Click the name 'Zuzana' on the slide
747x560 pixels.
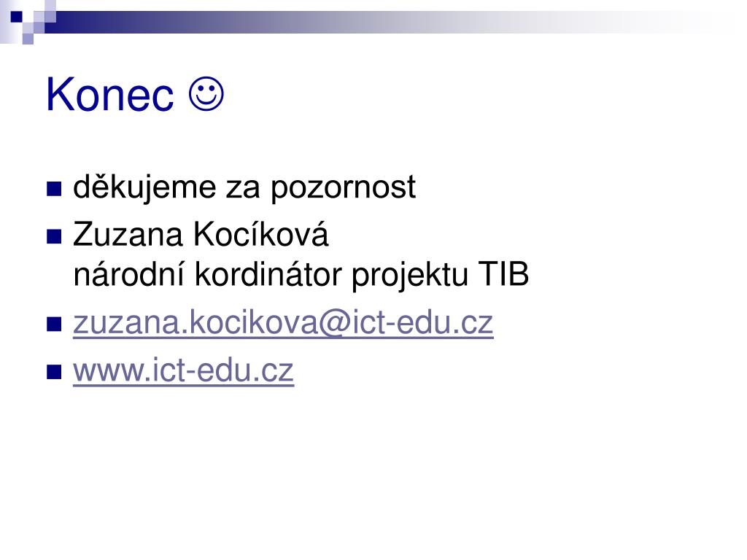point(128,235)
